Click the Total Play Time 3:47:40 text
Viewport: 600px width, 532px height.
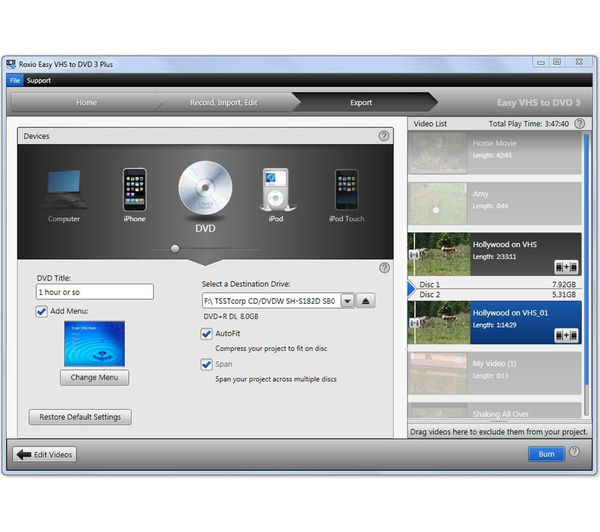[x=529, y=124]
